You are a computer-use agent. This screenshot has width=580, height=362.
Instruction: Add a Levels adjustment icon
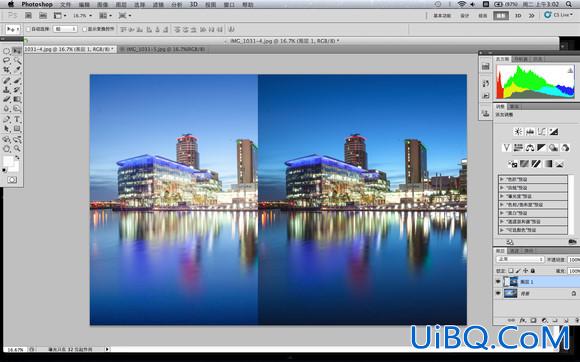point(530,132)
